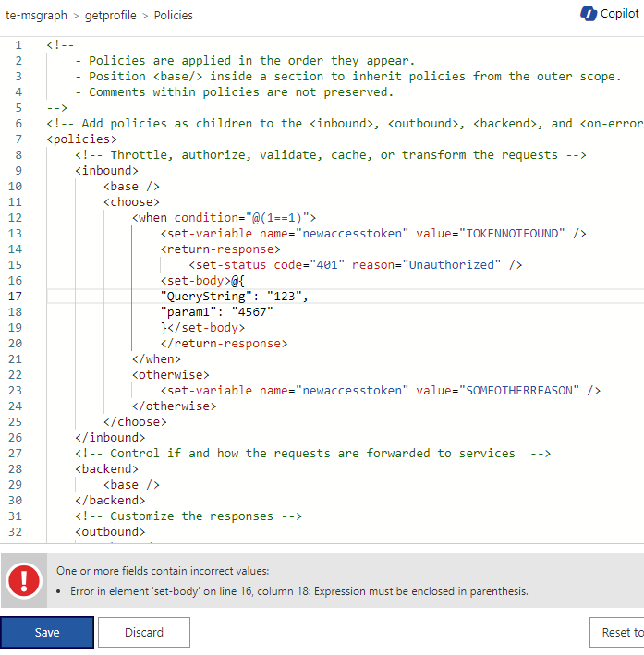The image size is (644, 655).
Task: Discard the policy edits
Action: point(144,632)
